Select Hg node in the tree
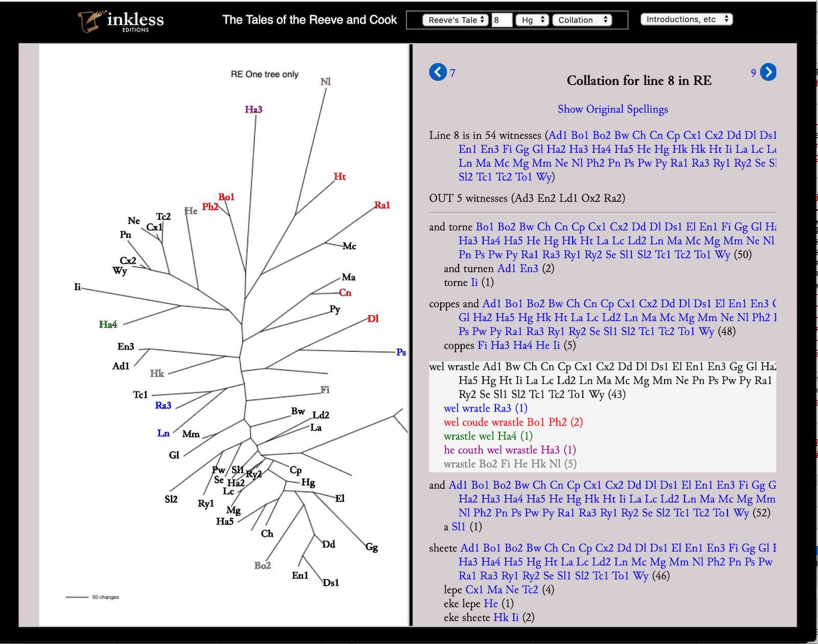This screenshot has width=818, height=644. tap(308, 482)
